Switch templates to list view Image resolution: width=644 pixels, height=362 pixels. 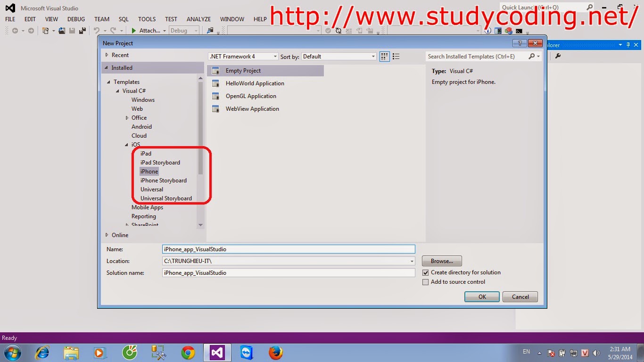(396, 56)
